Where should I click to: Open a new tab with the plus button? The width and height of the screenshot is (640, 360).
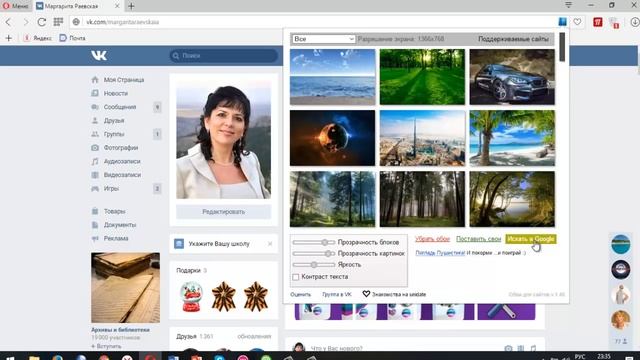[131, 6]
